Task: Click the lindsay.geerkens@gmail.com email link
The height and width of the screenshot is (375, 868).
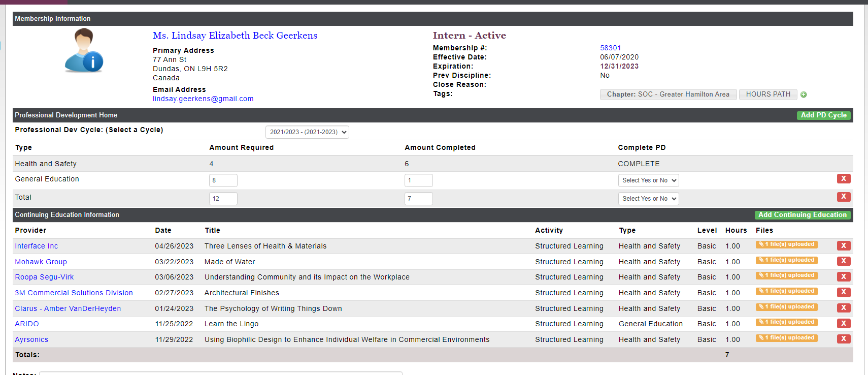Action: point(203,99)
